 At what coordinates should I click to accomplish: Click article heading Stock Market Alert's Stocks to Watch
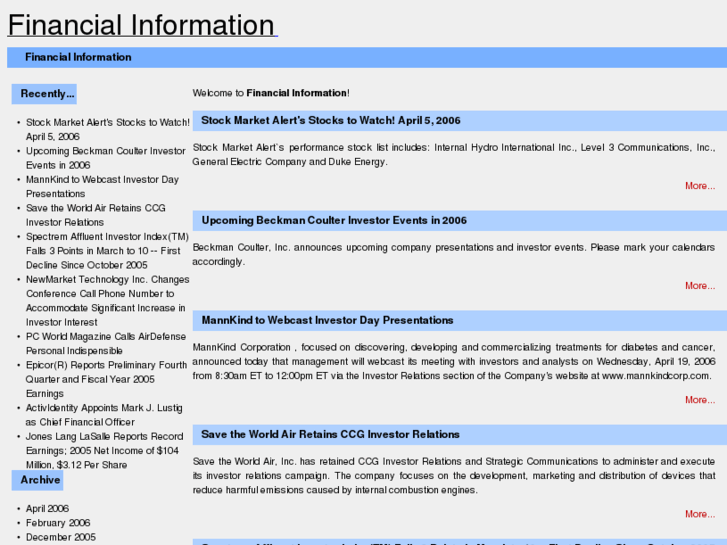(331, 121)
